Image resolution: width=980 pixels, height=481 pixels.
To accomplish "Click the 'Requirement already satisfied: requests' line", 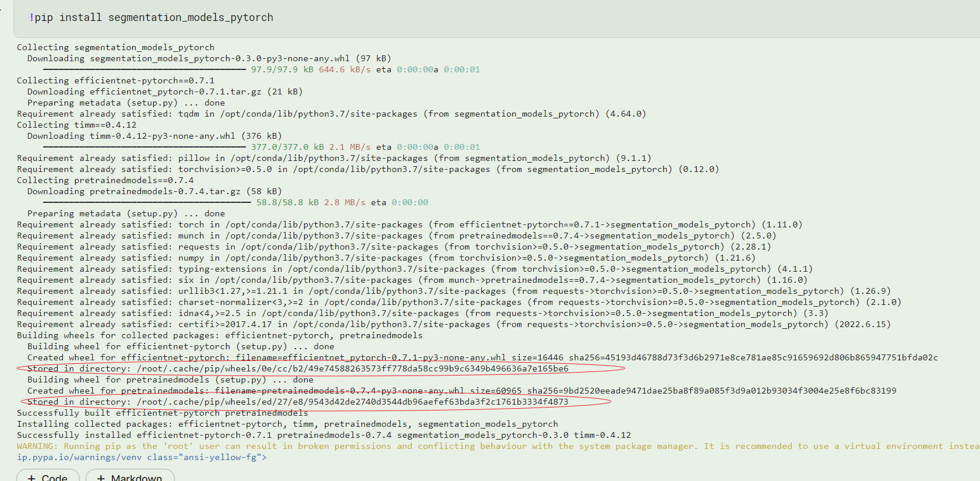I will (394, 247).
